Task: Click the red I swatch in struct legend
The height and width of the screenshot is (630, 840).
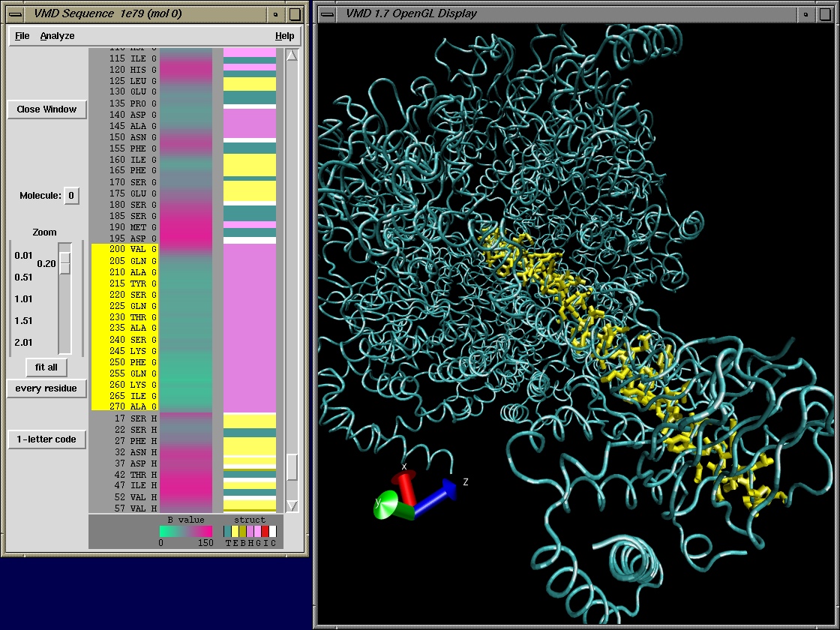Action: click(x=265, y=531)
